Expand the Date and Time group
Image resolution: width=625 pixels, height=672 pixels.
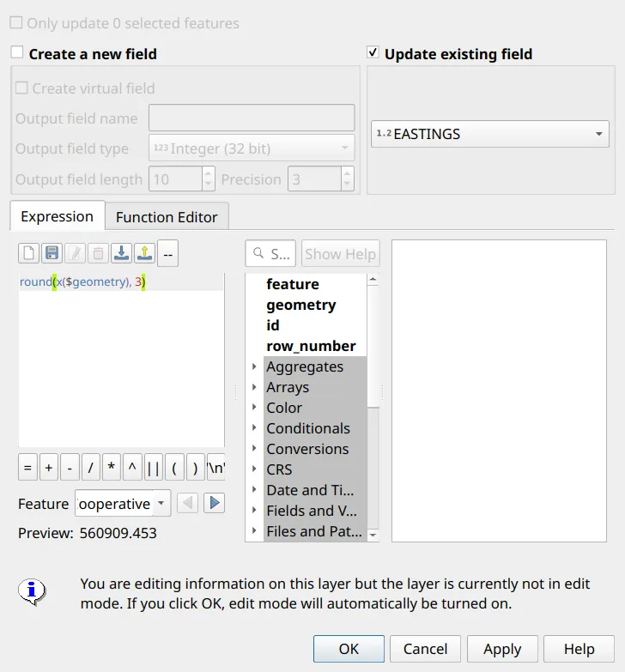pyautogui.click(x=254, y=489)
